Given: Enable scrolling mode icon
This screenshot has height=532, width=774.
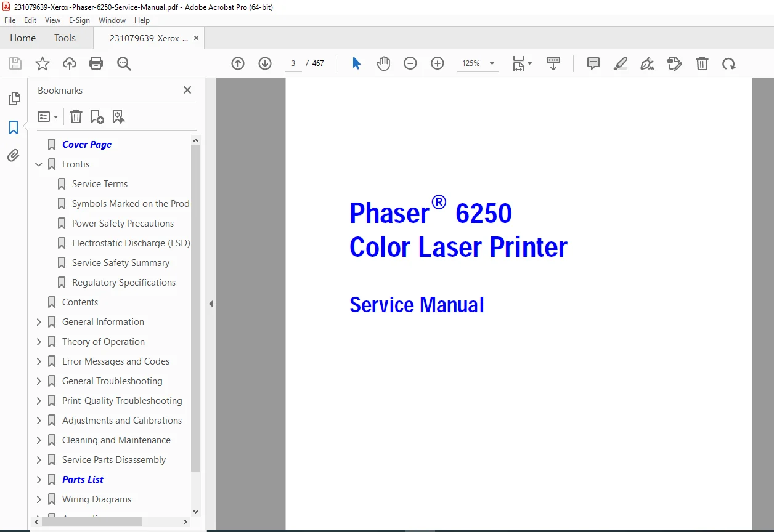Looking at the screenshot, I should [x=553, y=63].
